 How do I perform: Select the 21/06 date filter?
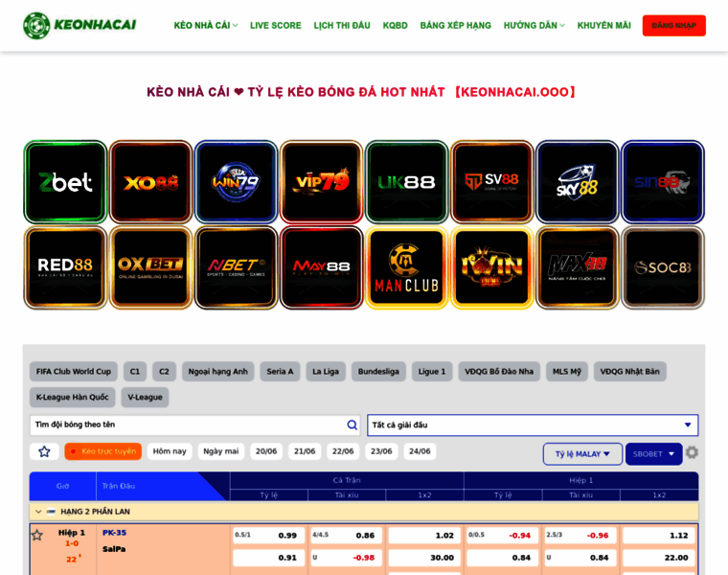point(305,451)
